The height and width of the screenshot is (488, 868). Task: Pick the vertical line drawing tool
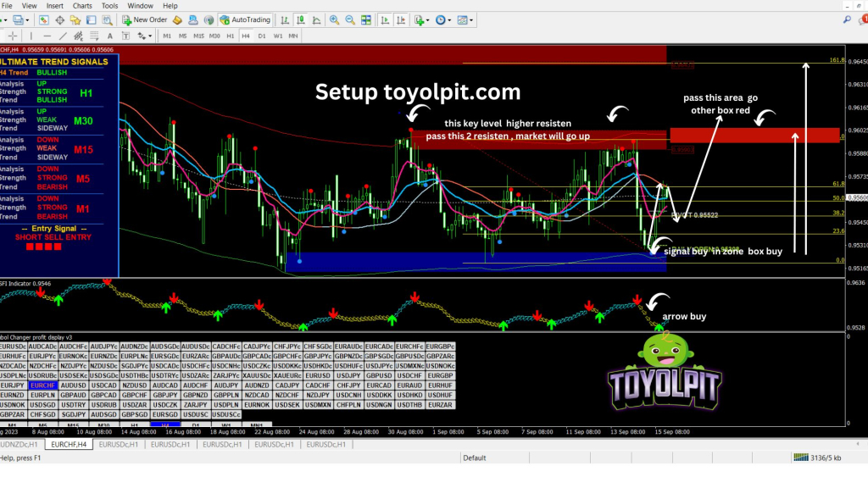tap(31, 36)
